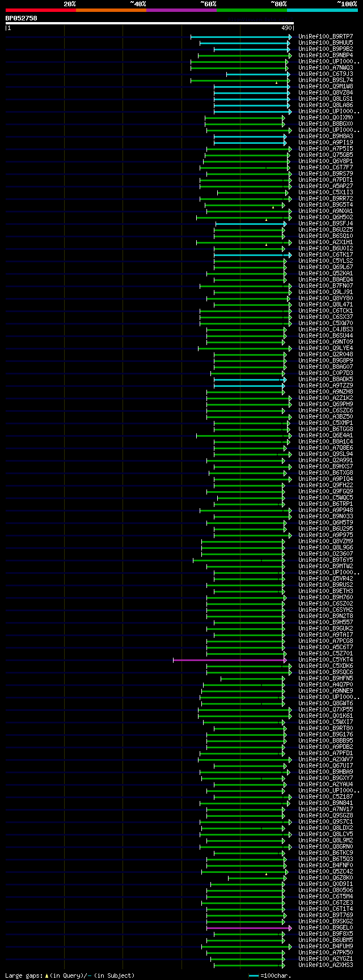
Task: Click the UniRef100_C4JBS3 label
Action: pos(326,329)
